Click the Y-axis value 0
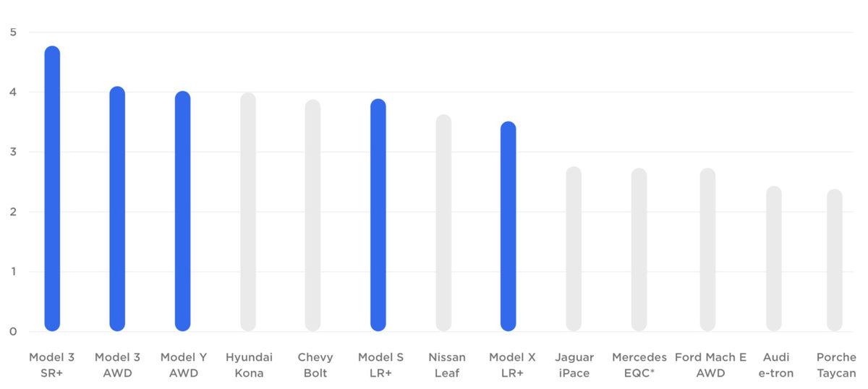868x389 pixels. (13, 332)
